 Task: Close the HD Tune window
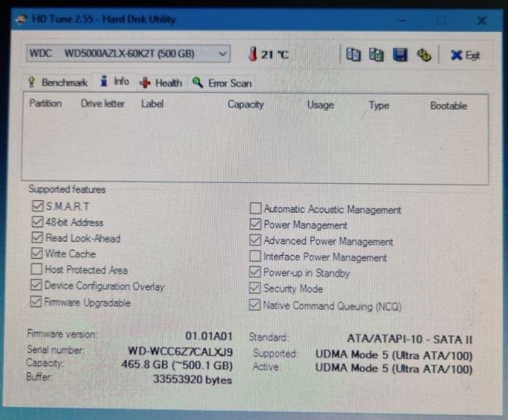click(481, 20)
